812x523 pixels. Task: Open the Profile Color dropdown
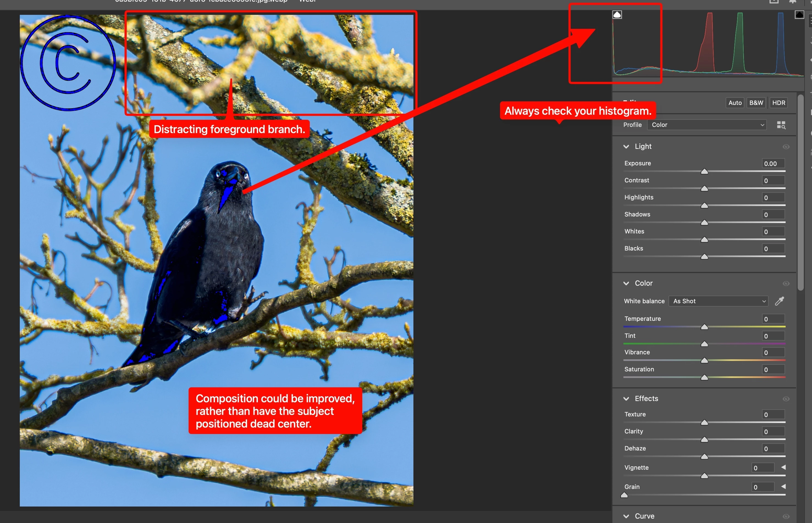(x=707, y=125)
